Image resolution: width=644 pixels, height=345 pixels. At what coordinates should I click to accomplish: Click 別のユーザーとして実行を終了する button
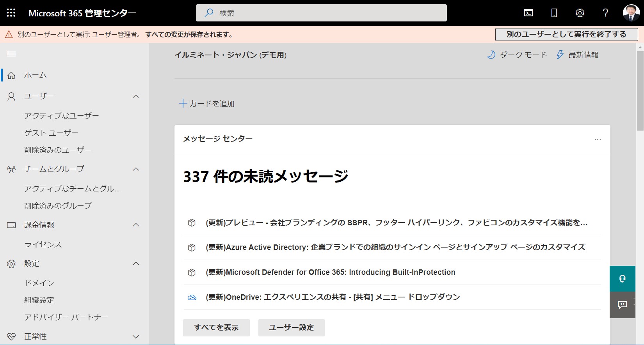[x=566, y=34]
